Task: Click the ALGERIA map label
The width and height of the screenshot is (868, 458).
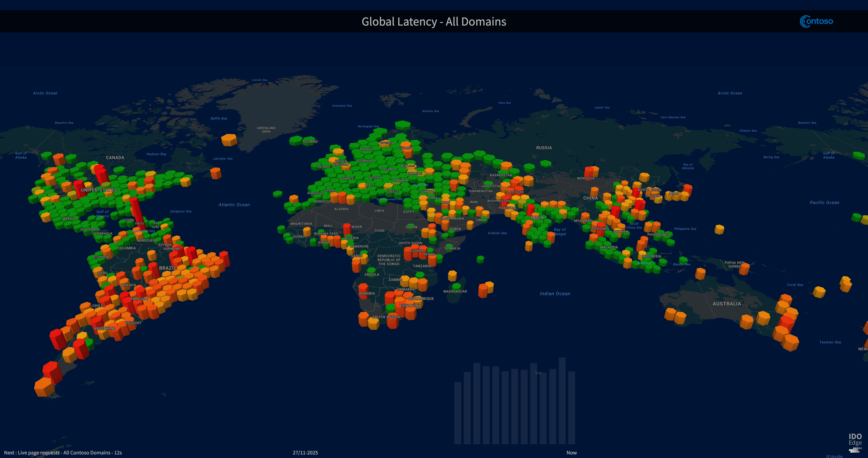Action: (x=341, y=209)
